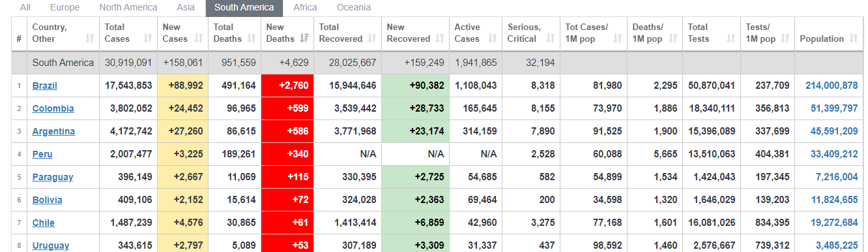Open Peru population link 33,409,212

click(x=834, y=154)
